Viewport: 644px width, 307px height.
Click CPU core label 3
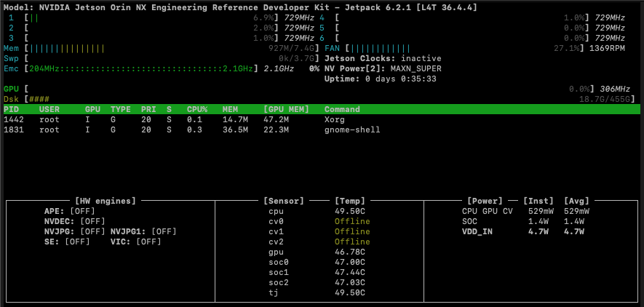pyautogui.click(x=11, y=38)
